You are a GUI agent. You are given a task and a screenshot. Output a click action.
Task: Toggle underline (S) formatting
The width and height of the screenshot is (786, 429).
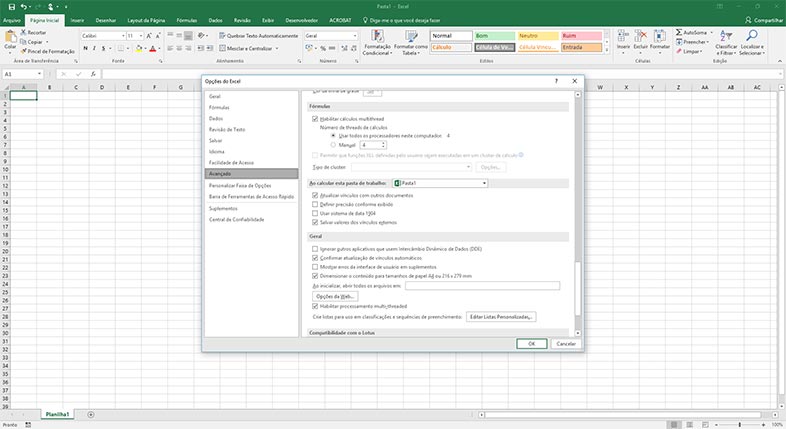tap(104, 48)
